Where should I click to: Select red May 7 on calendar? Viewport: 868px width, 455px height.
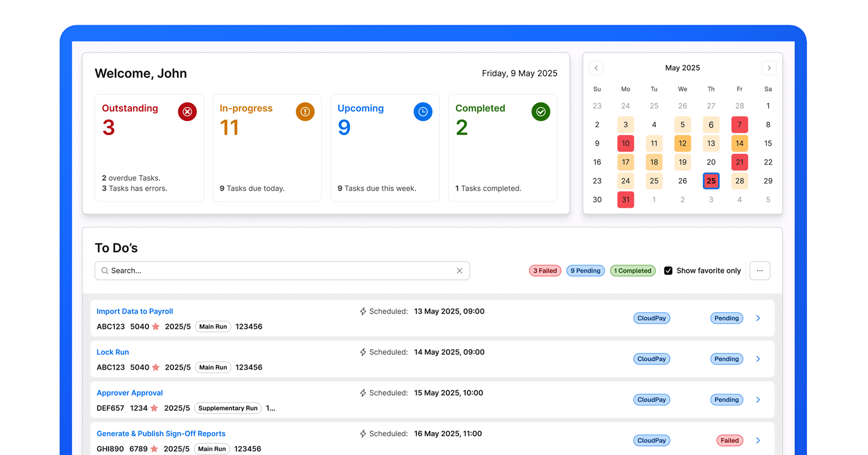point(740,124)
